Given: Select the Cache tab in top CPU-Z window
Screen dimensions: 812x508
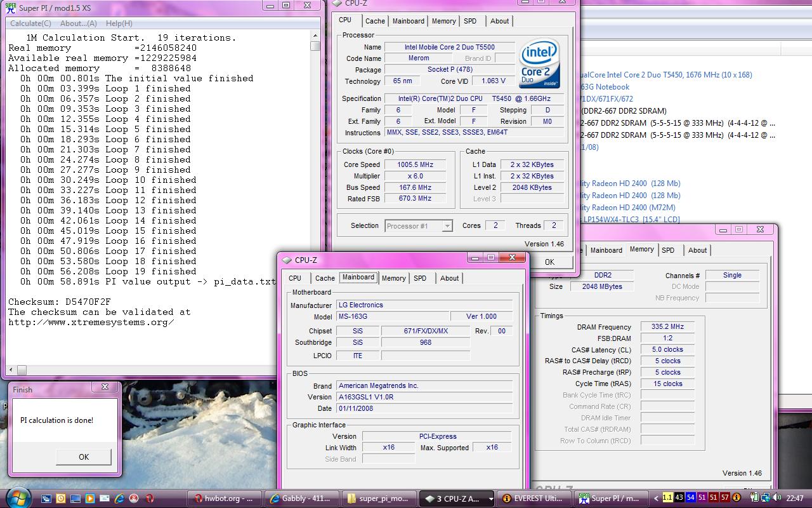Looking at the screenshot, I should 375,21.
